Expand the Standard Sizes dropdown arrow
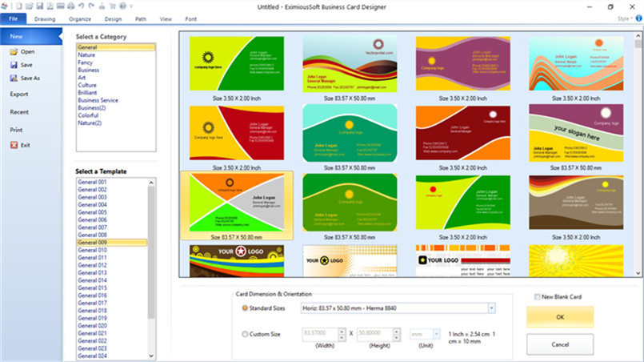This screenshot has width=644, height=362. (x=491, y=308)
